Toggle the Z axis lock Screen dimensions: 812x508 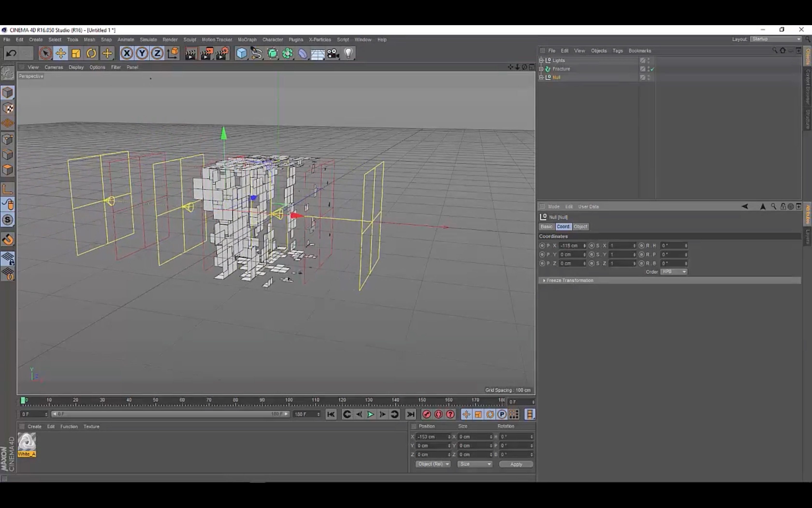point(157,53)
